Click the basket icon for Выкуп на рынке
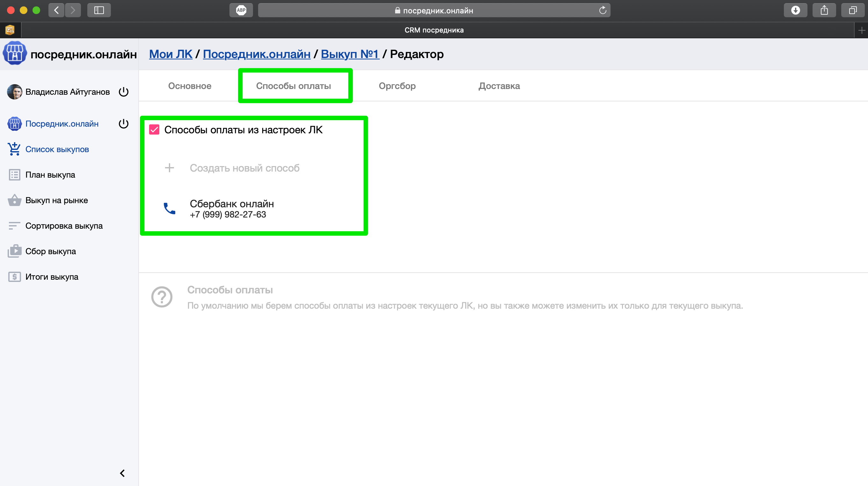This screenshot has width=868, height=486. (14, 200)
